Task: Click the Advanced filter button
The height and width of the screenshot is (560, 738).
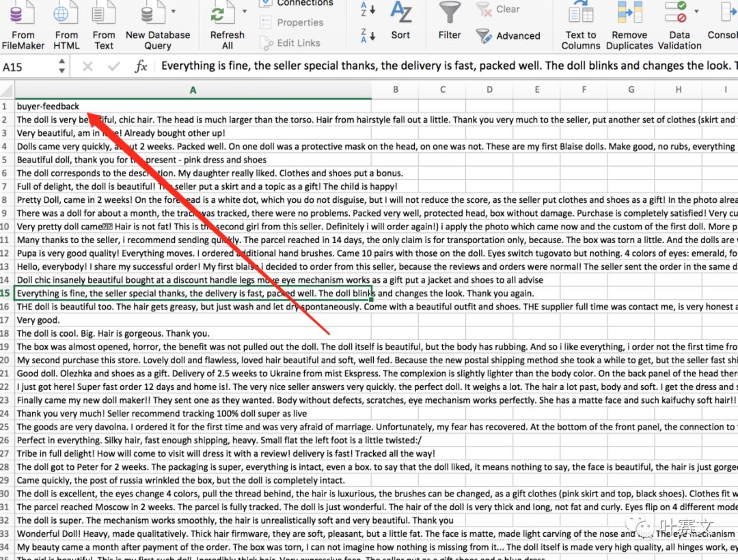Action: 508,36
